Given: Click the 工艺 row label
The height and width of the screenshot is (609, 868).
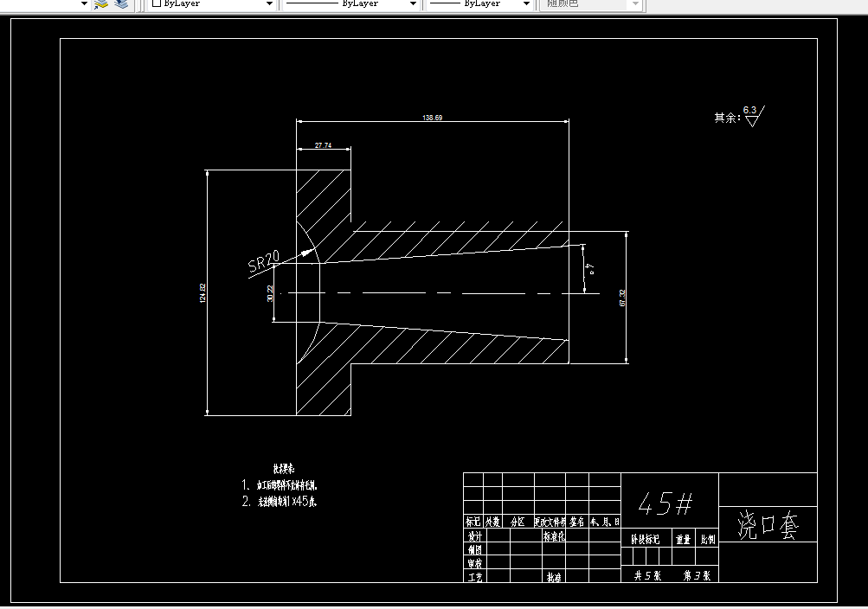Looking at the screenshot, I should (475, 577).
